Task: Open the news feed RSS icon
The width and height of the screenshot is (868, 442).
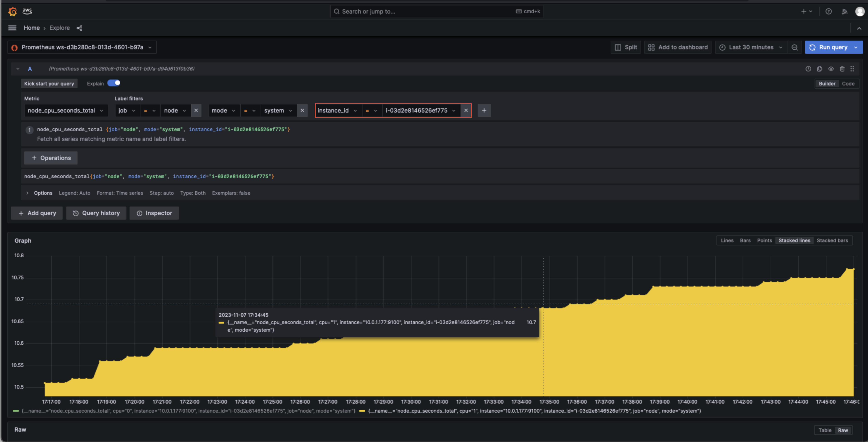Action: point(844,11)
